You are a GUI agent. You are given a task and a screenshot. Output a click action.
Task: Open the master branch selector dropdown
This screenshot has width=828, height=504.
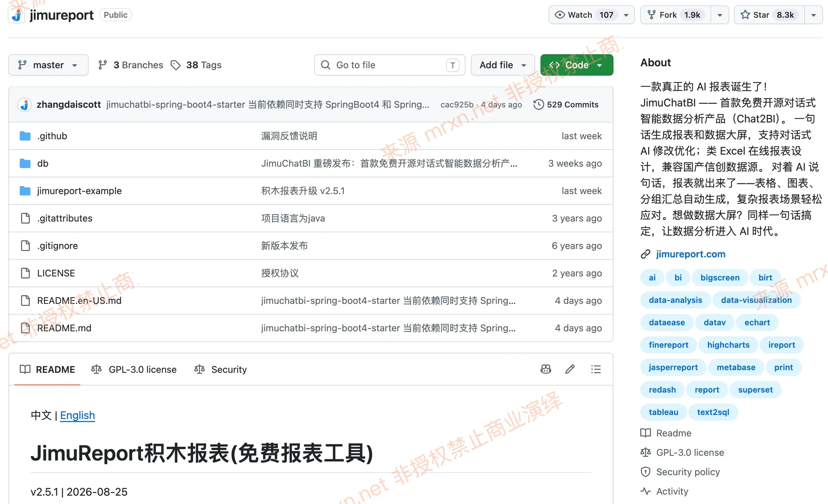tap(49, 65)
